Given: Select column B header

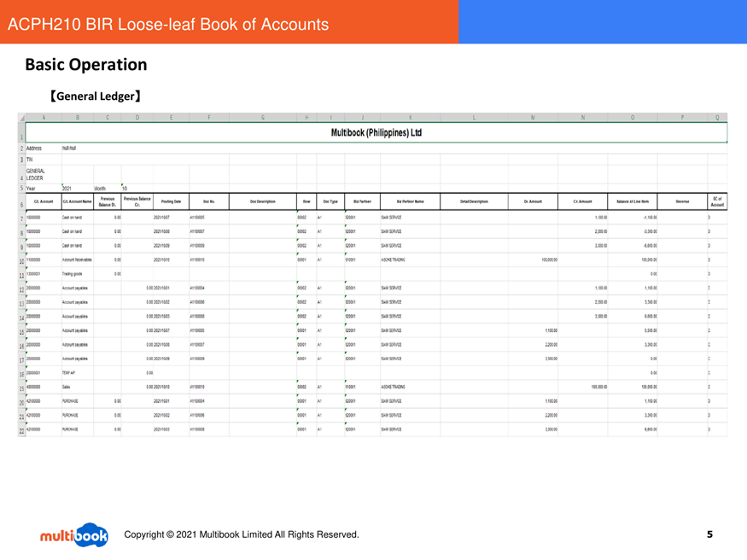Looking at the screenshot, I should coord(78,118).
